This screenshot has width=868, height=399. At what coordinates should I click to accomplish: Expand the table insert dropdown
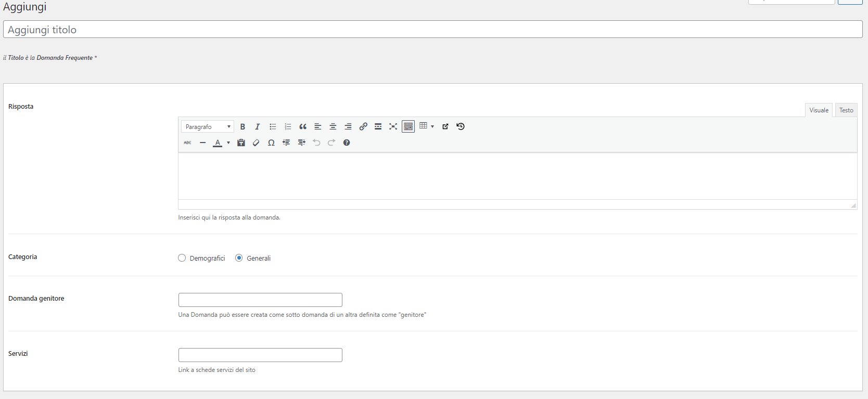(x=432, y=126)
